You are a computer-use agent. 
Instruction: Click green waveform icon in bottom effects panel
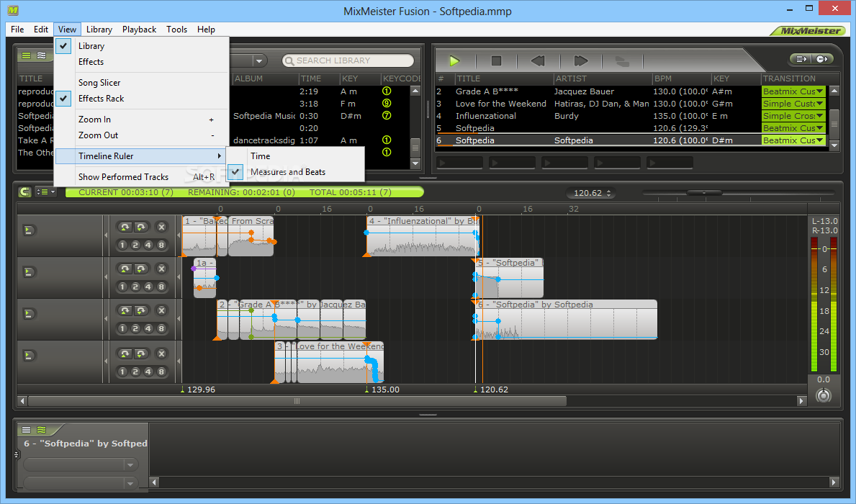click(x=42, y=430)
